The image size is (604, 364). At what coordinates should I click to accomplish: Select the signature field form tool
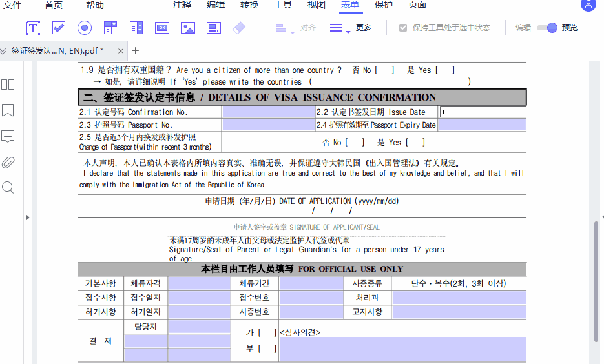pos(213,28)
